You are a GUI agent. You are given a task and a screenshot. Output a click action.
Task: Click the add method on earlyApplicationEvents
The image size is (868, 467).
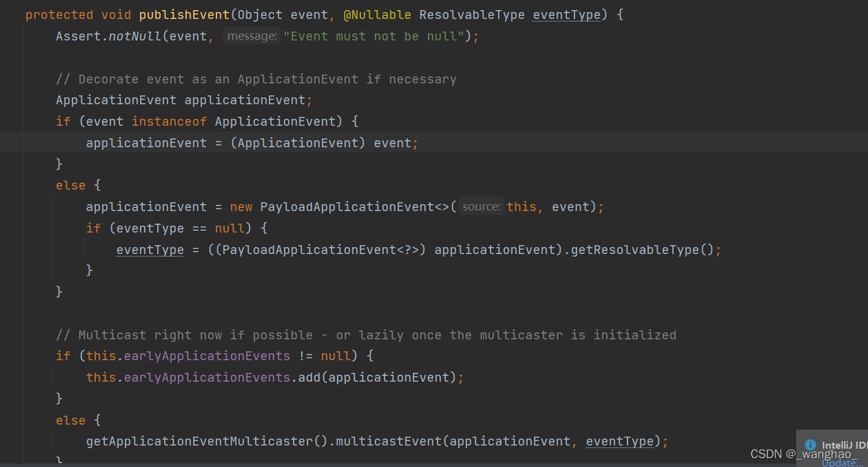tap(309, 377)
